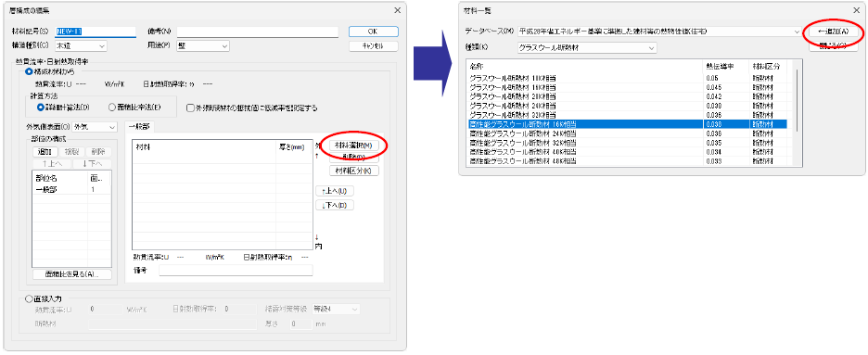Click the キャンセル button
The width and height of the screenshot is (868, 355).
pyautogui.click(x=373, y=46)
